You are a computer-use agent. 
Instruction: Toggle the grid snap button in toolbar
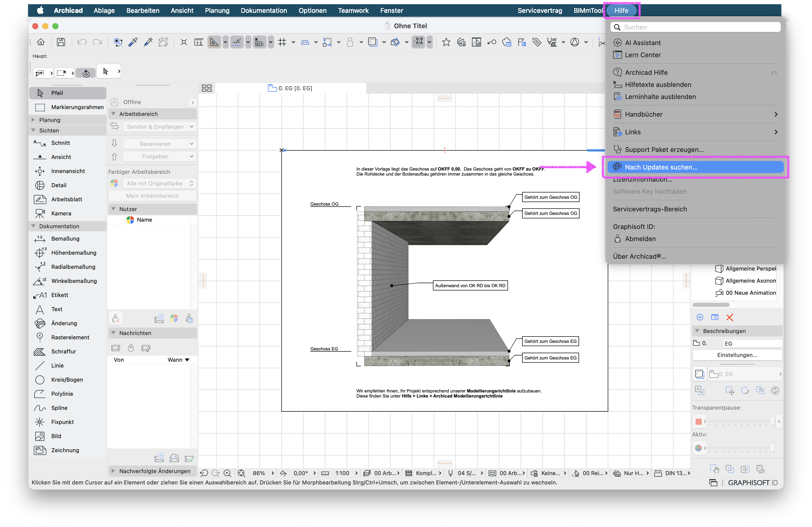[x=282, y=42]
